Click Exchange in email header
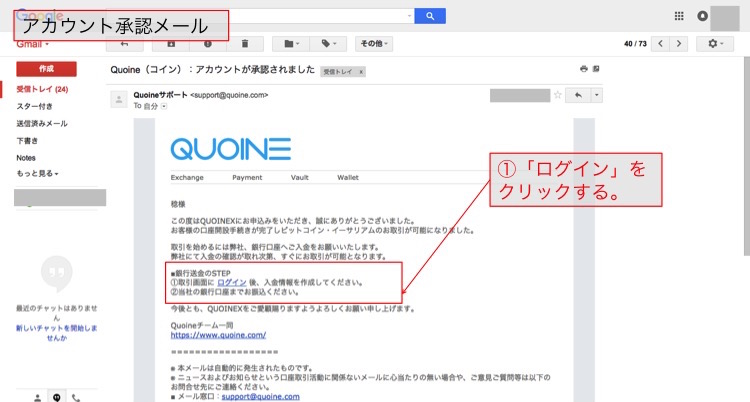This screenshot has width=750, height=402. click(x=187, y=178)
